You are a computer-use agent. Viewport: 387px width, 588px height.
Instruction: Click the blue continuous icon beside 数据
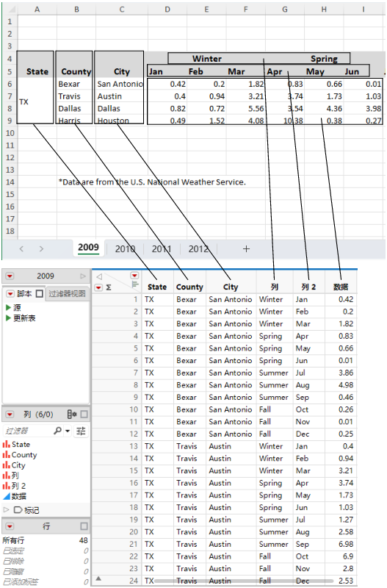7,497
